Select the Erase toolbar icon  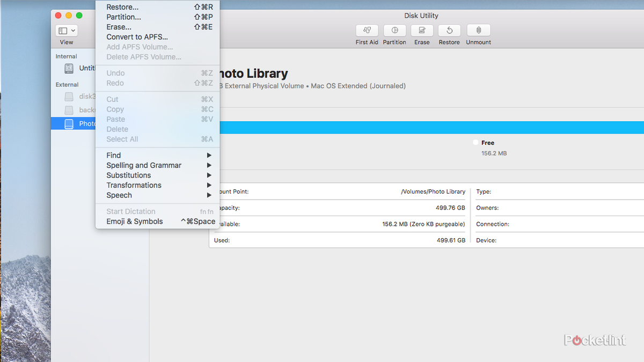422,31
